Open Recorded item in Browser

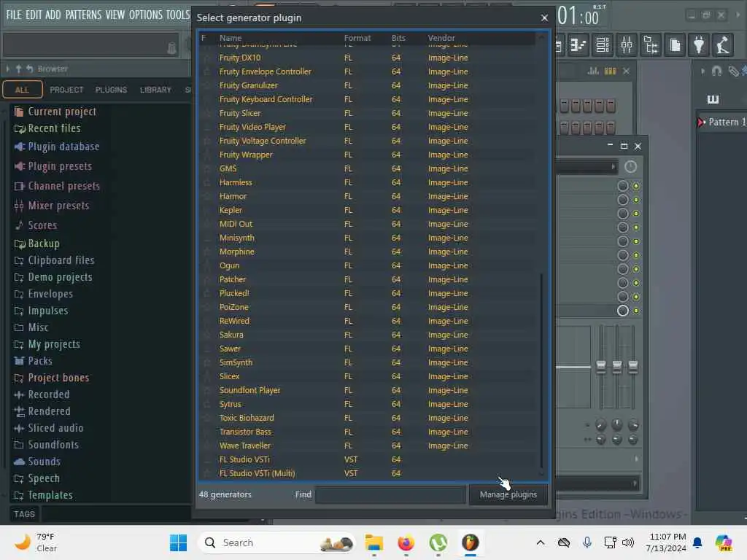tap(42, 394)
